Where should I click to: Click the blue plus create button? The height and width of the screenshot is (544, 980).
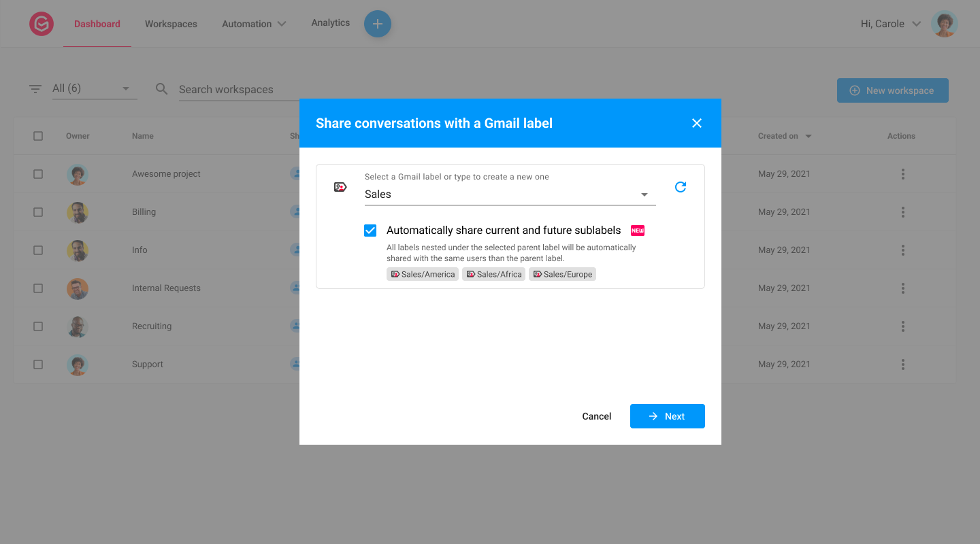pos(378,24)
